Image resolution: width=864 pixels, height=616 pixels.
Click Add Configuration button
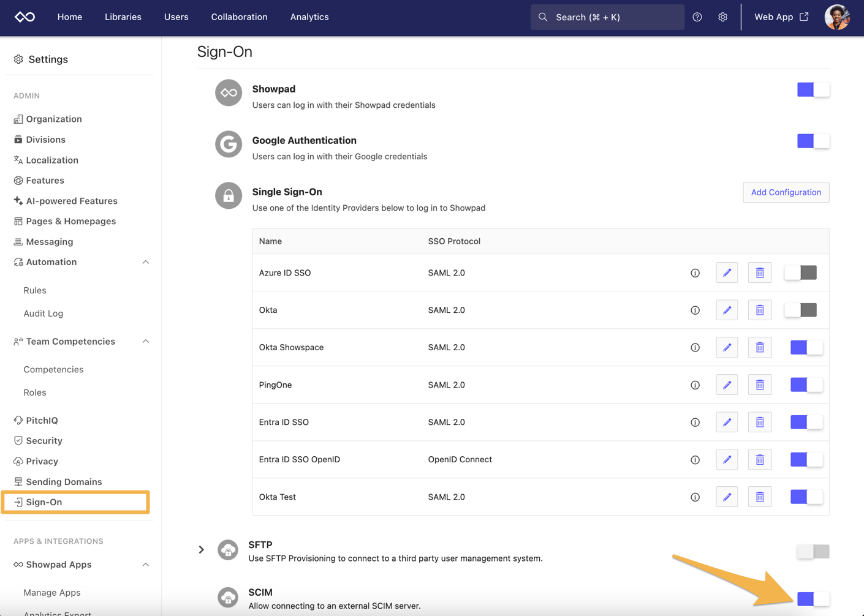786,192
